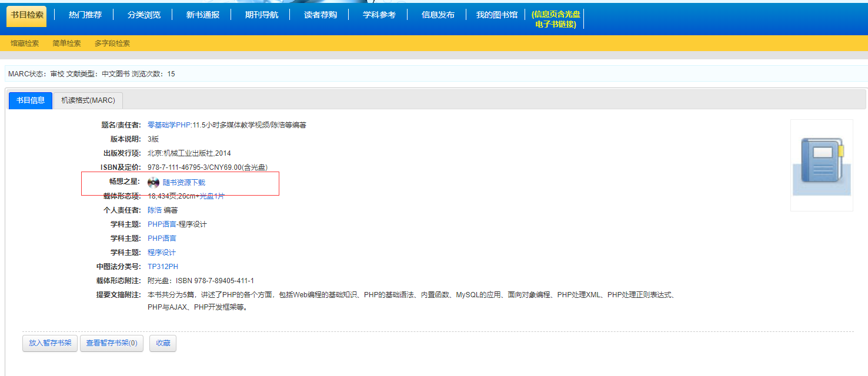This screenshot has width=868, height=376.
Task: Select the 书目信息 tab
Action: [x=31, y=100]
